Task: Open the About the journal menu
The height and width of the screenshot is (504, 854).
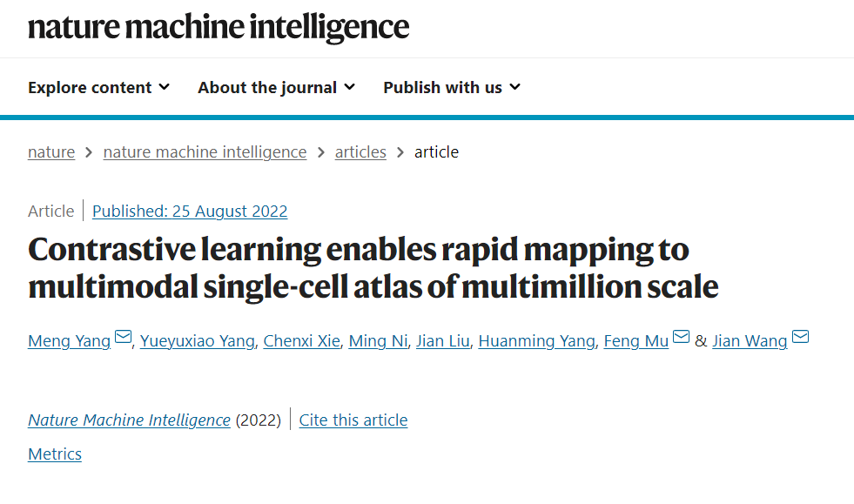Action: point(276,87)
